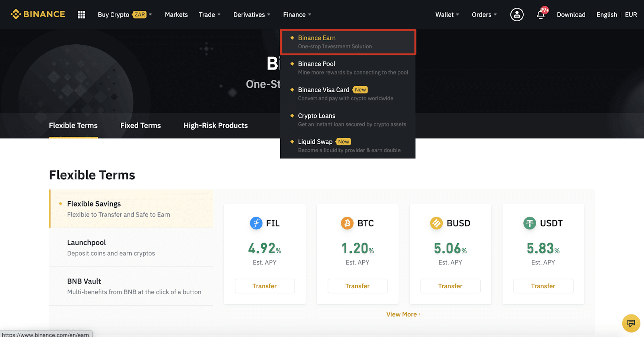Viewport: 644px width, 337px height.
Task: Click 'Multi-benefits from BNB' description text
Action: [134, 292]
